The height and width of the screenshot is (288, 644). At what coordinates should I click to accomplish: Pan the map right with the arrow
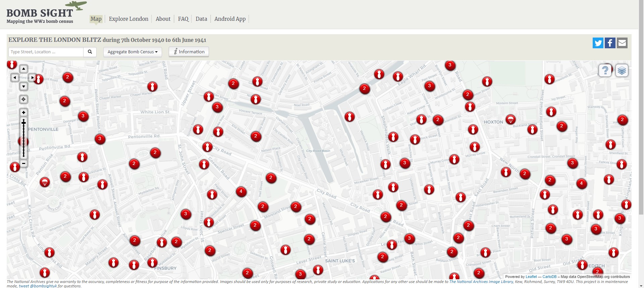click(32, 78)
